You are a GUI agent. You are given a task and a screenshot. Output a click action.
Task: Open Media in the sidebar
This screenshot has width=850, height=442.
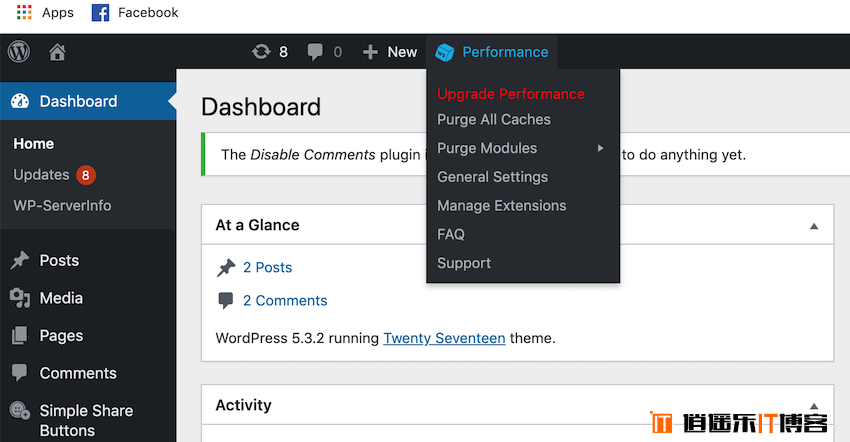61,298
